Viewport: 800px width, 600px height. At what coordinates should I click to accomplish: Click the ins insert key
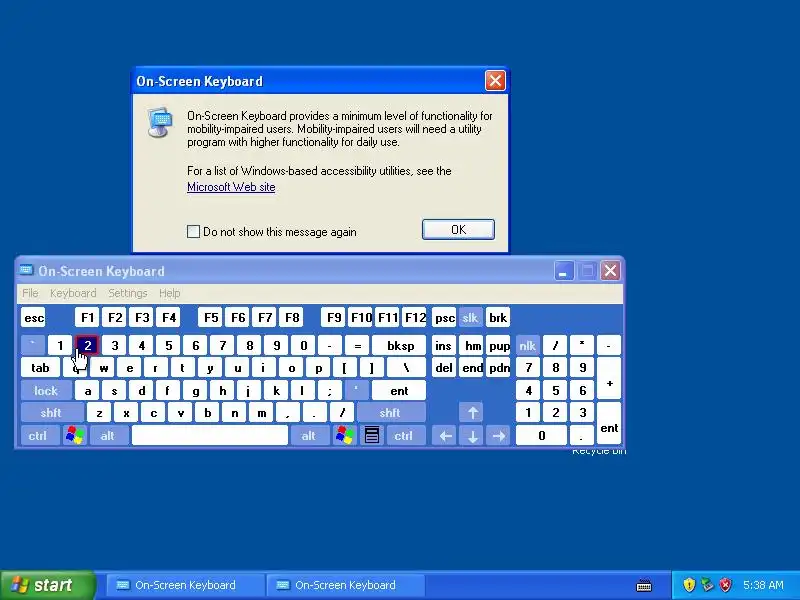pyautogui.click(x=443, y=345)
